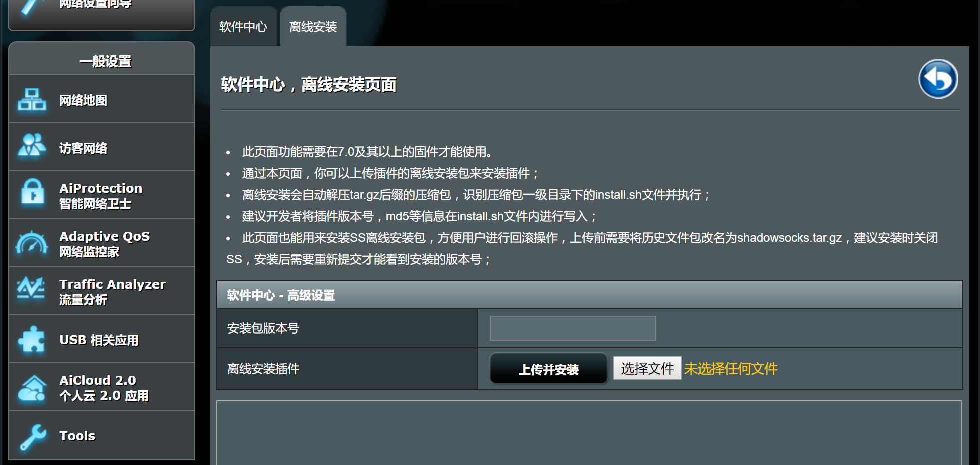Click the Tools wrench icon
Image resolution: width=980 pixels, height=465 pixels.
point(33,436)
